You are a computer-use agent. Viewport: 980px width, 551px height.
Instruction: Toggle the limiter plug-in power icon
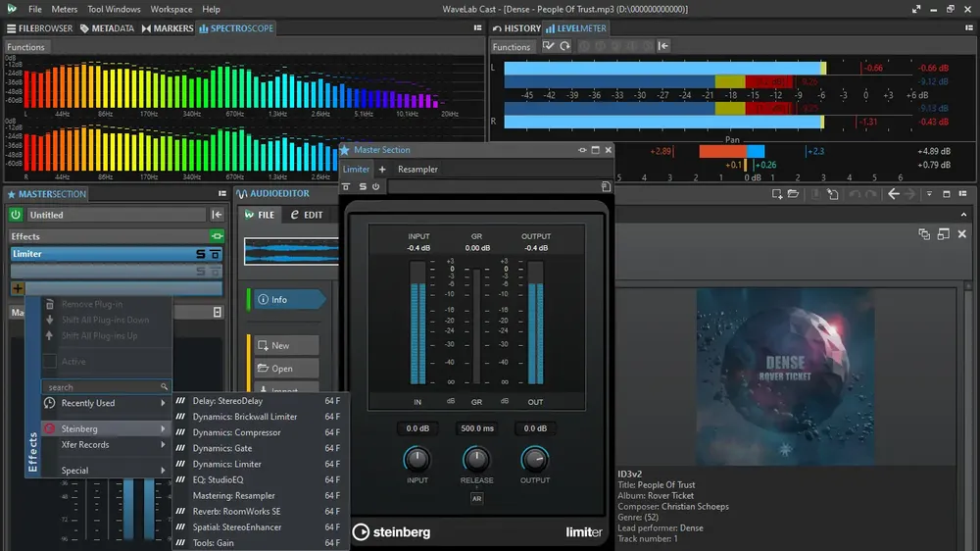(x=375, y=186)
